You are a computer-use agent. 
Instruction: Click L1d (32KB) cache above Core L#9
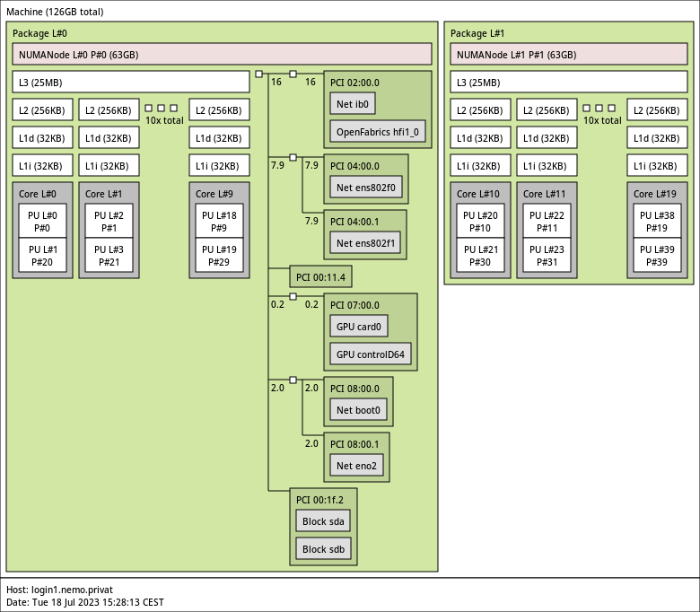point(219,138)
